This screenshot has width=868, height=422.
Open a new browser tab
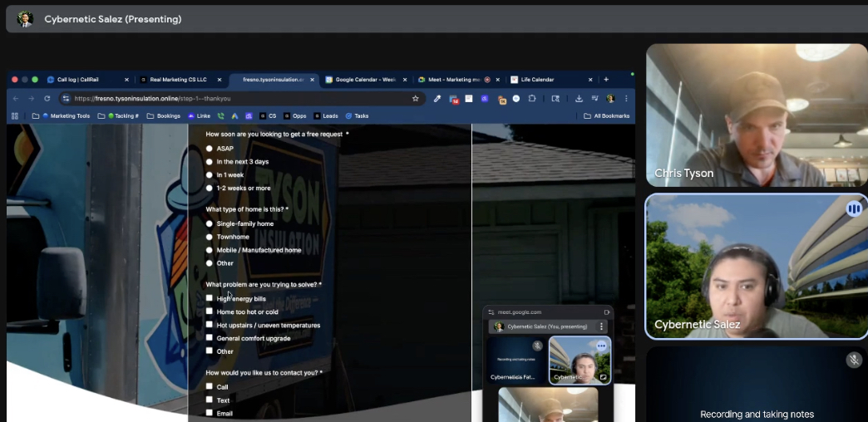606,80
